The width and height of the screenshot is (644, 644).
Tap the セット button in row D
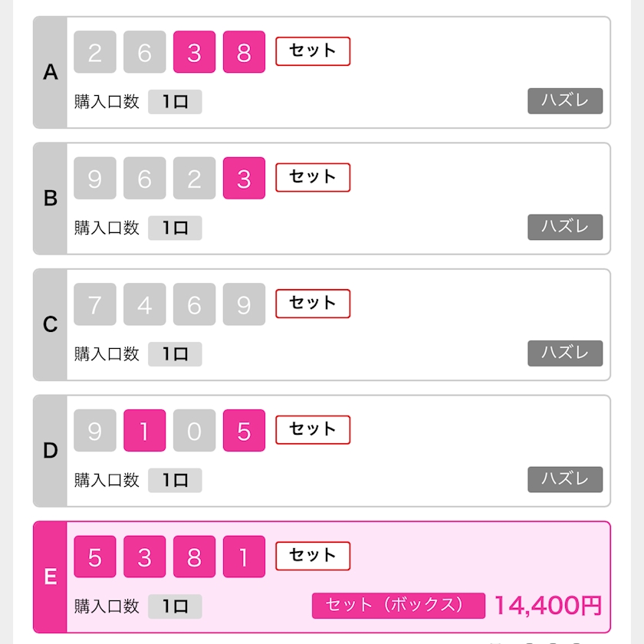pyautogui.click(x=313, y=430)
